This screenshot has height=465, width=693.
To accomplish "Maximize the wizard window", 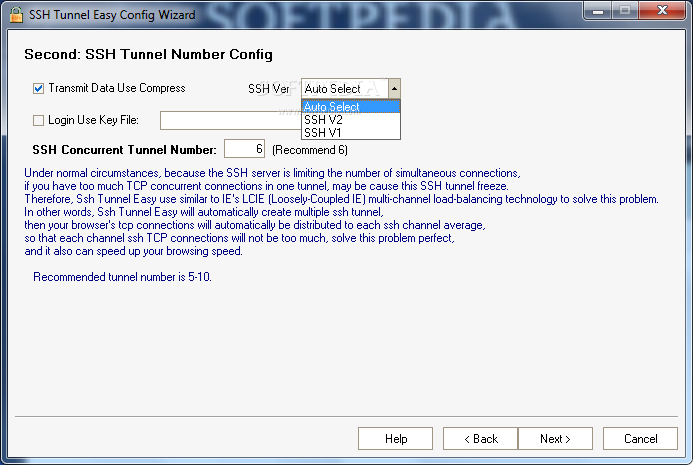I will point(625,11).
